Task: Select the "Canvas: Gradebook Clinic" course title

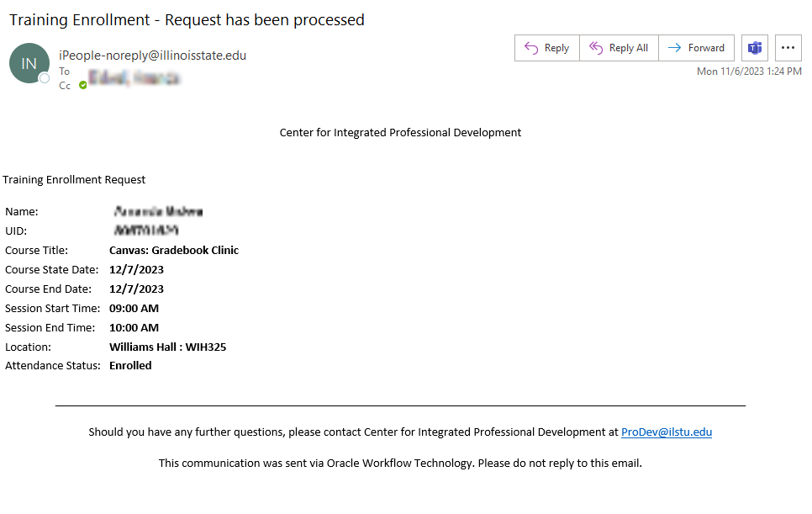Action: (x=174, y=250)
